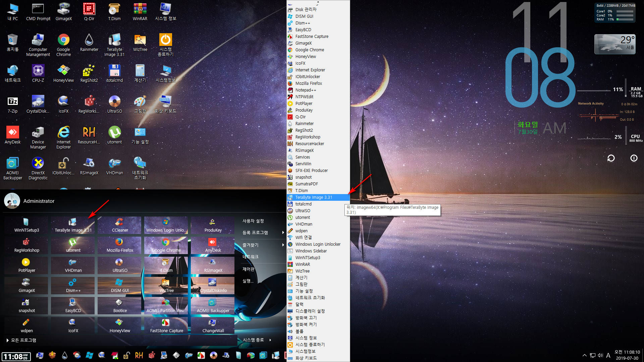
Task: Open 화상 키보드 at program list bottom
Action: [x=318, y=358]
